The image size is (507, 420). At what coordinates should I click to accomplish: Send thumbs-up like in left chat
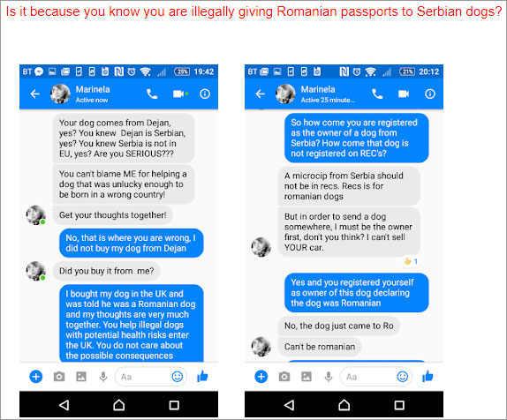click(x=202, y=376)
